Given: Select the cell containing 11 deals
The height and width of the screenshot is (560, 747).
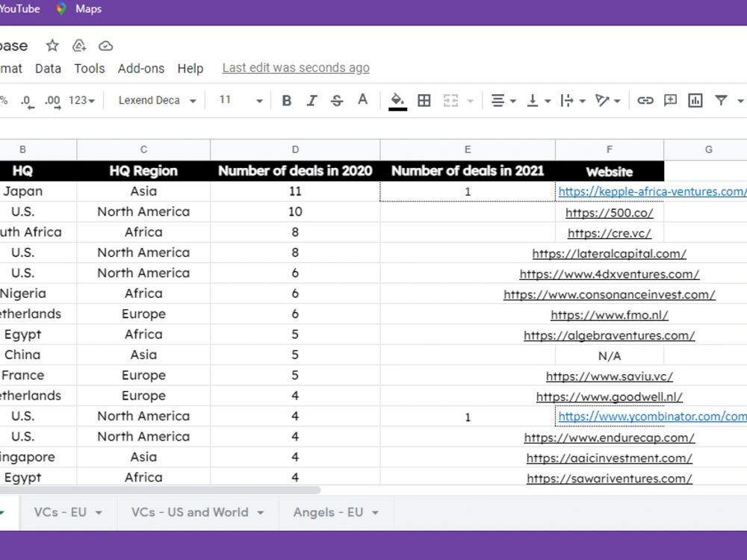Looking at the screenshot, I should 295,191.
